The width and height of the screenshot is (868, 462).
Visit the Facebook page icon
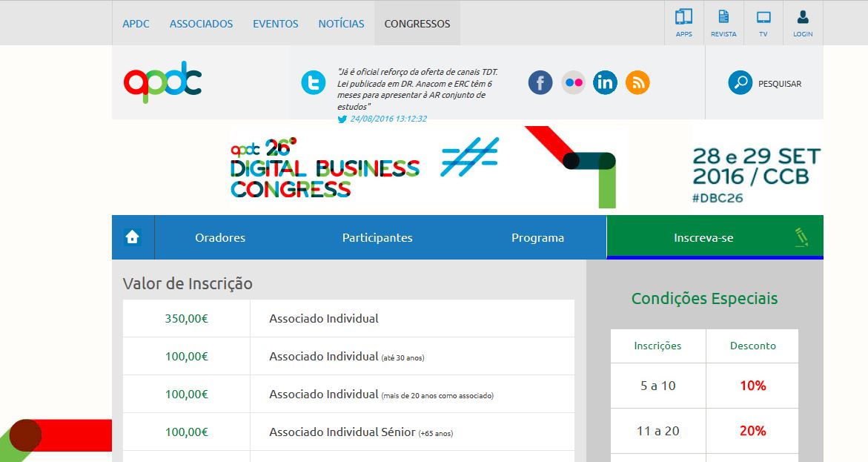540,82
